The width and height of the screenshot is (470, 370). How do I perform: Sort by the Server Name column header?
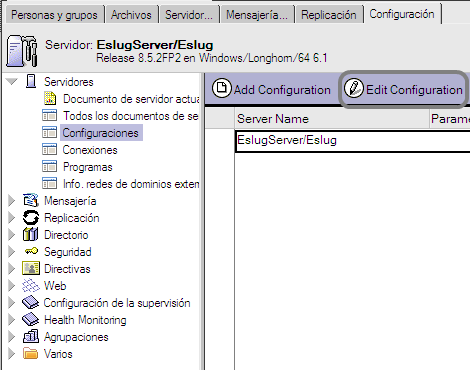point(332,119)
